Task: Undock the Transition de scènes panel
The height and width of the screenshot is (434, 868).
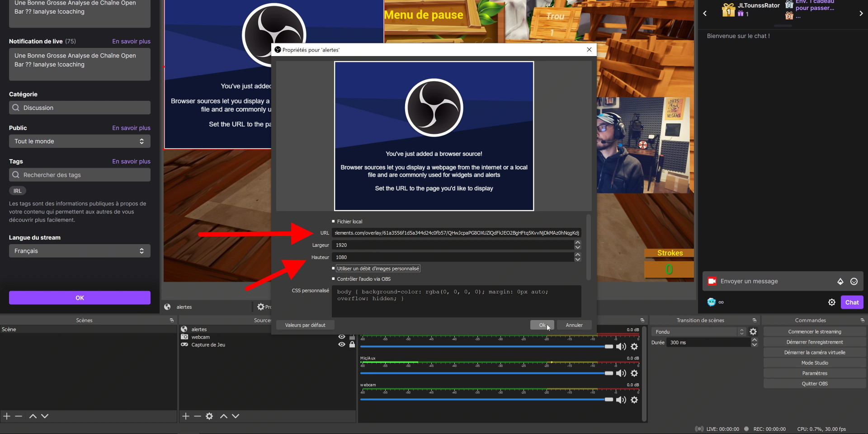Action: pyautogui.click(x=755, y=320)
